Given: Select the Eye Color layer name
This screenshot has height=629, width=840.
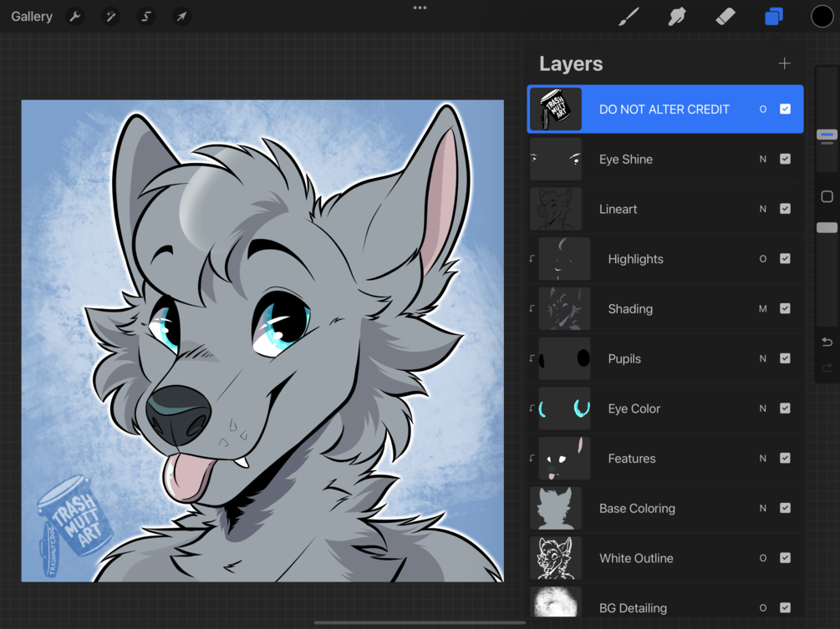Looking at the screenshot, I should pos(634,408).
